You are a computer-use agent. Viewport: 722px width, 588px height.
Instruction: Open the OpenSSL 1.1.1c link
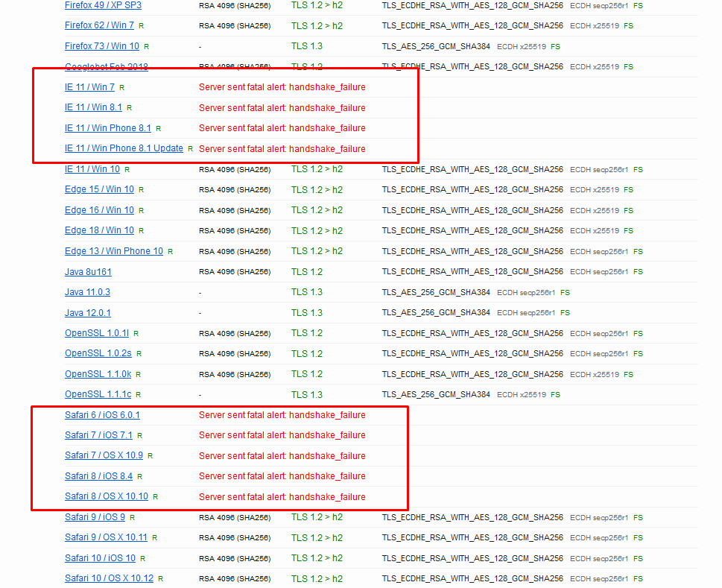98,394
